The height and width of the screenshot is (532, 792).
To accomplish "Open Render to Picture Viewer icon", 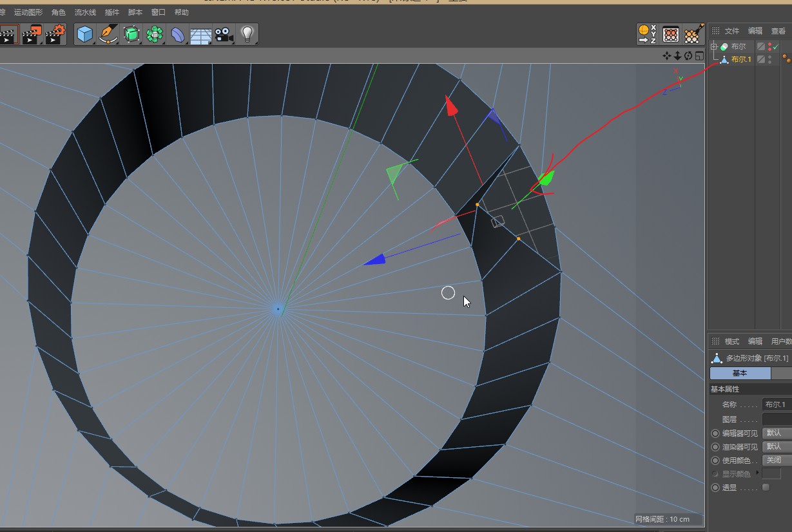I will click(32, 34).
